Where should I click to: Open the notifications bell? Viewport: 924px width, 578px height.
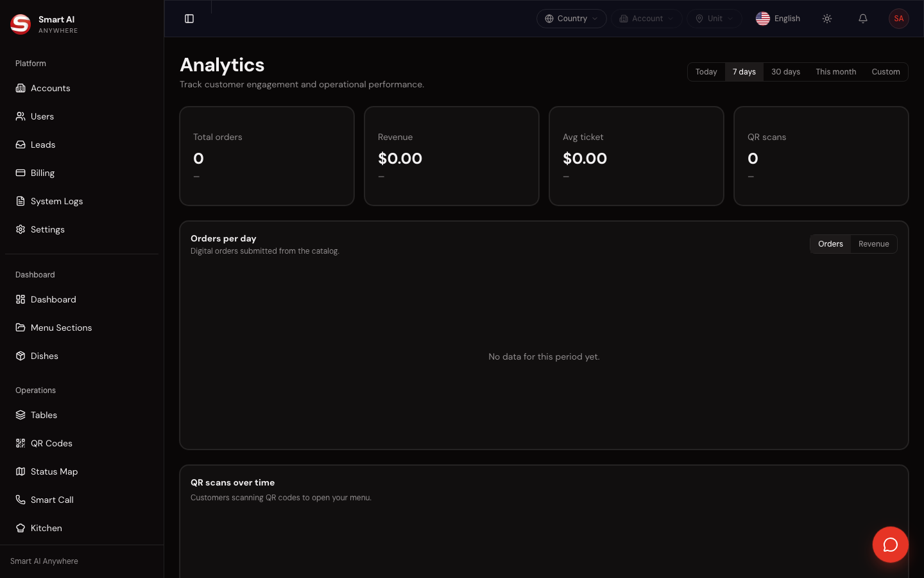[863, 19]
